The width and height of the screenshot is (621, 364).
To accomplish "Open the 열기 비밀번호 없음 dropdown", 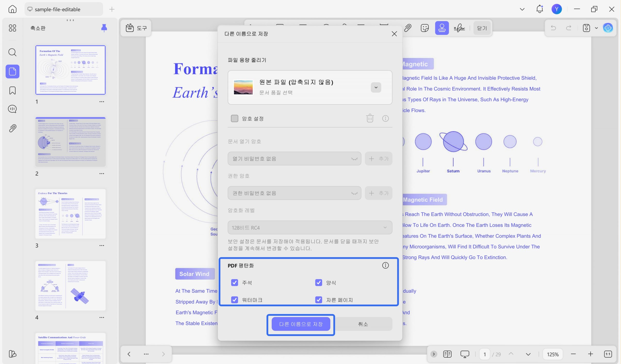I will point(294,158).
